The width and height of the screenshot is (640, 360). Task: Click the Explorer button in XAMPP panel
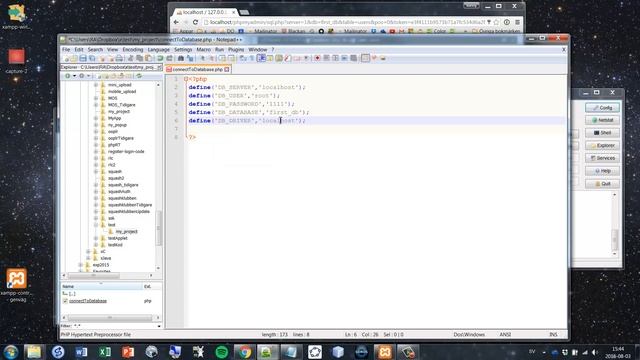pos(602,146)
